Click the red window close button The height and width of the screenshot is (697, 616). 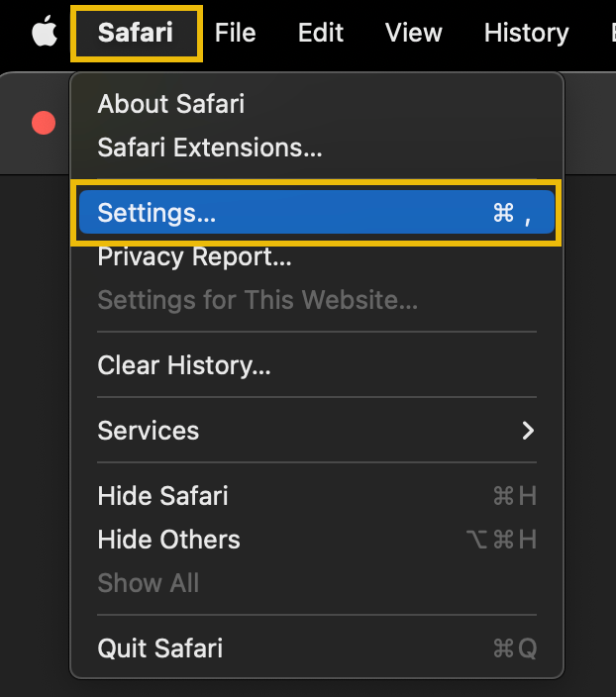[44, 123]
